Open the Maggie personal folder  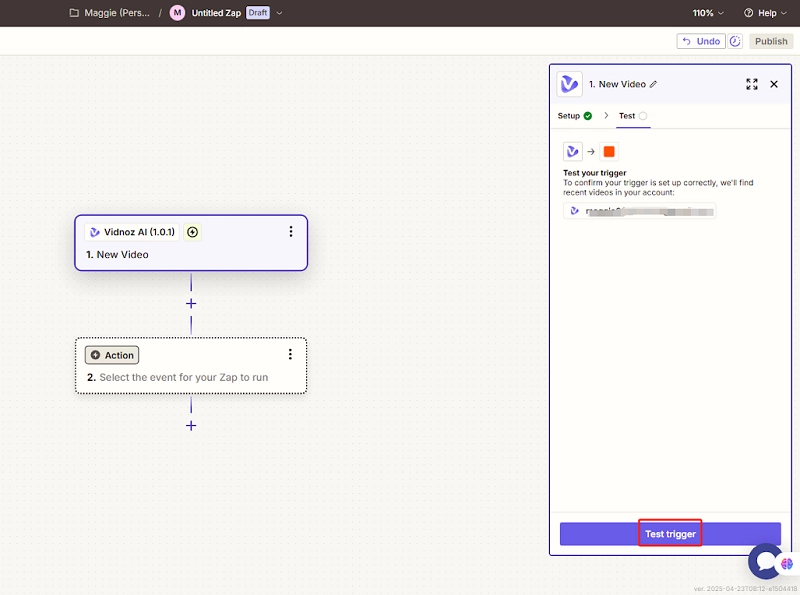(x=108, y=13)
